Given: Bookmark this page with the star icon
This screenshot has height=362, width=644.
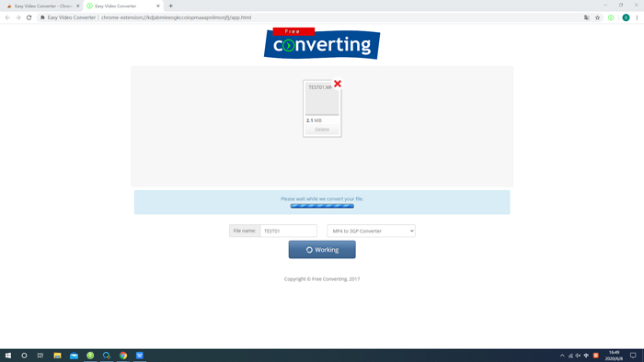Looking at the screenshot, I should click(x=598, y=17).
